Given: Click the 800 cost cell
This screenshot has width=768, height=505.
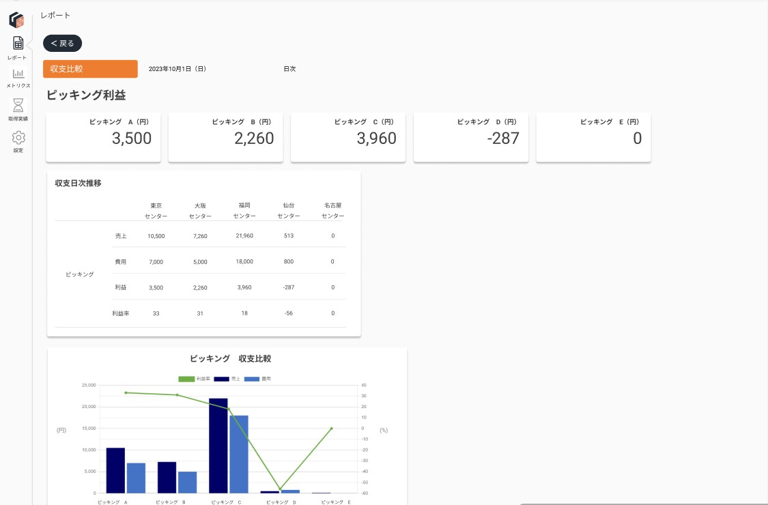Looking at the screenshot, I should tap(288, 262).
